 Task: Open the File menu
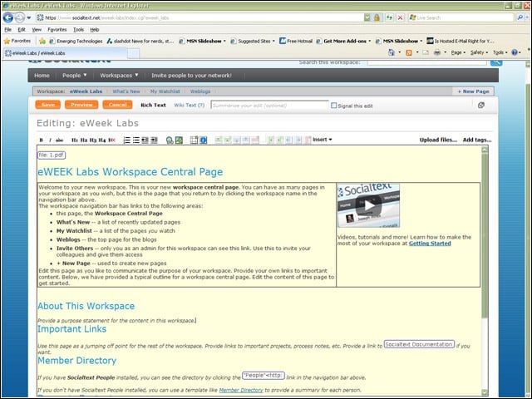(x=7, y=30)
